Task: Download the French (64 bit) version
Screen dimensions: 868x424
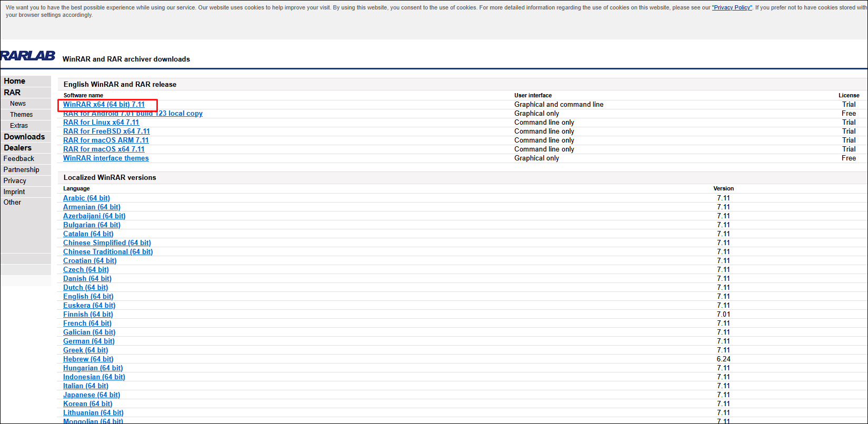Action: 87,324
